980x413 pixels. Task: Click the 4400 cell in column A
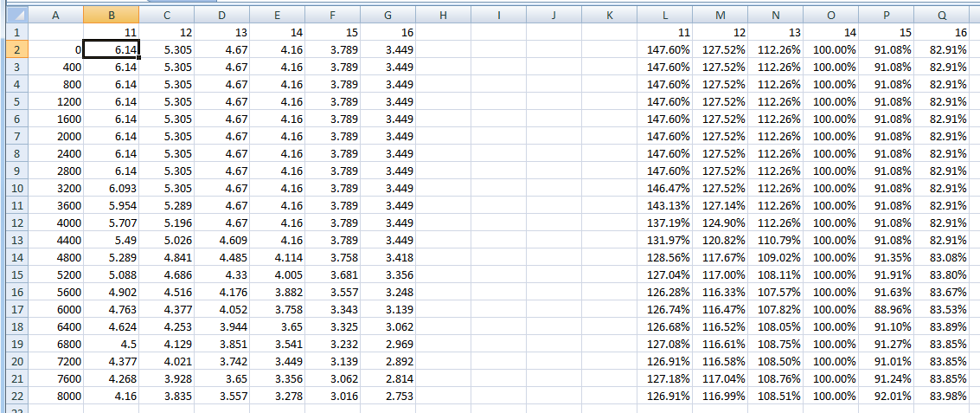[x=56, y=240]
